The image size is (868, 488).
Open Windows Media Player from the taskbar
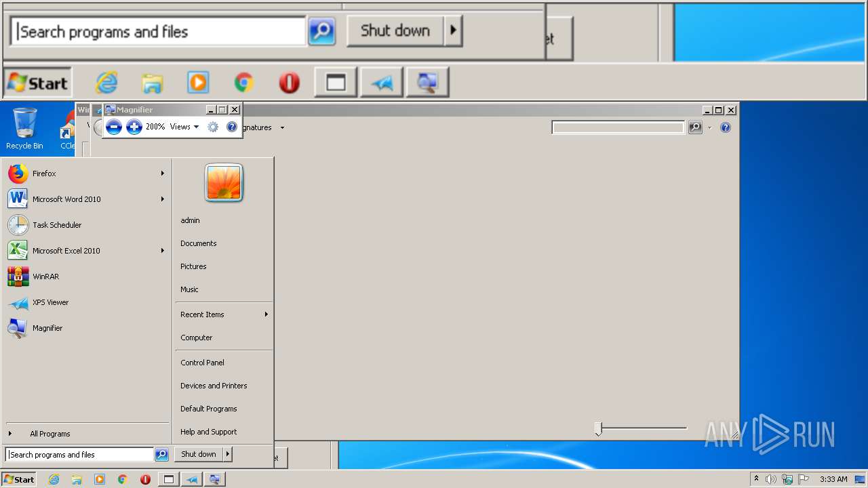coord(100,479)
